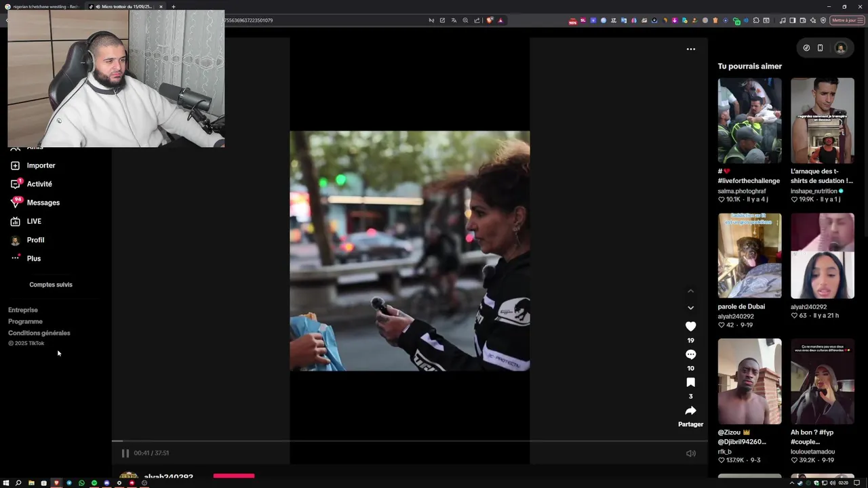Mute the video with the speaker icon
This screenshot has height=488, width=868.
click(x=690, y=453)
